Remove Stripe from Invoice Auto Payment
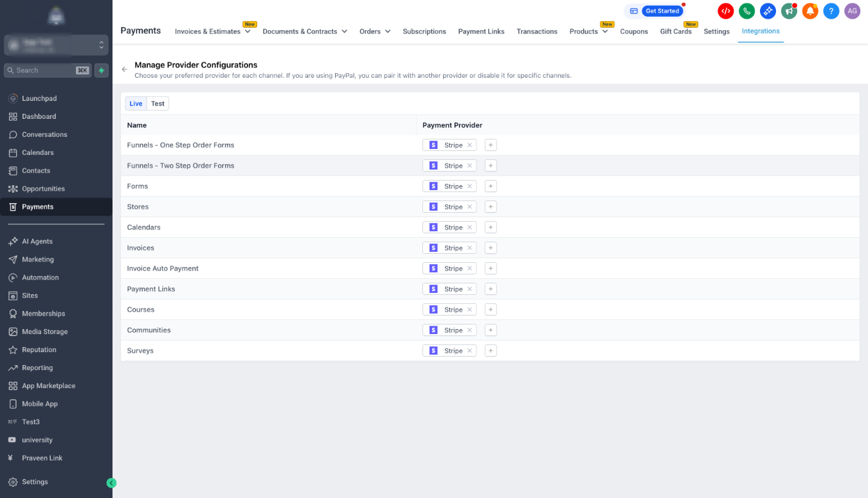Image resolution: width=868 pixels, height=498 pixels. [469, 269]
